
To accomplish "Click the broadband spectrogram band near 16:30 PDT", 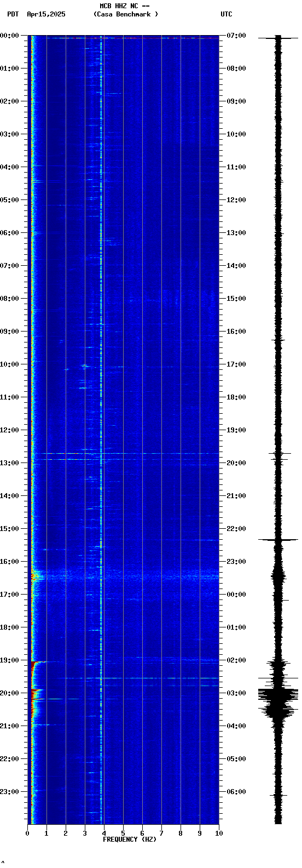I will [x=125, y=575].
